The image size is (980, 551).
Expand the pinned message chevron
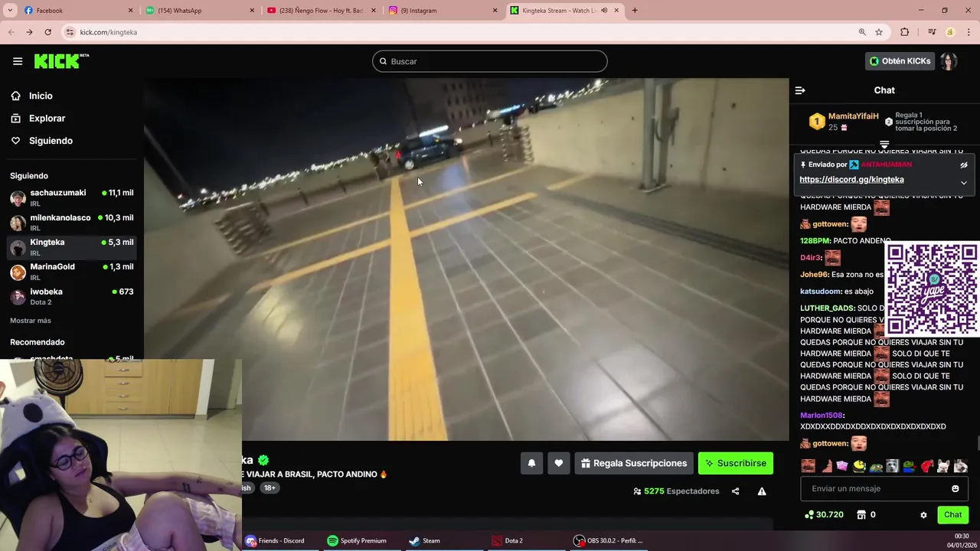964,183
